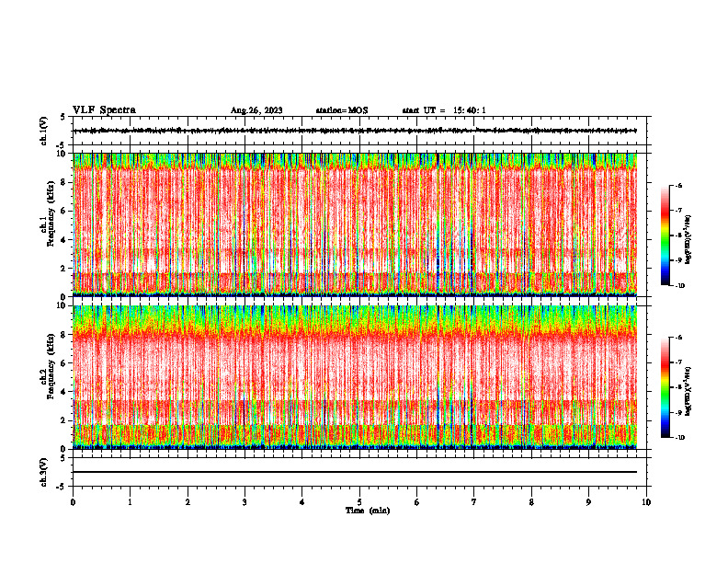Select the "start UT = 15:40: 1" text

tap(444, 110)
